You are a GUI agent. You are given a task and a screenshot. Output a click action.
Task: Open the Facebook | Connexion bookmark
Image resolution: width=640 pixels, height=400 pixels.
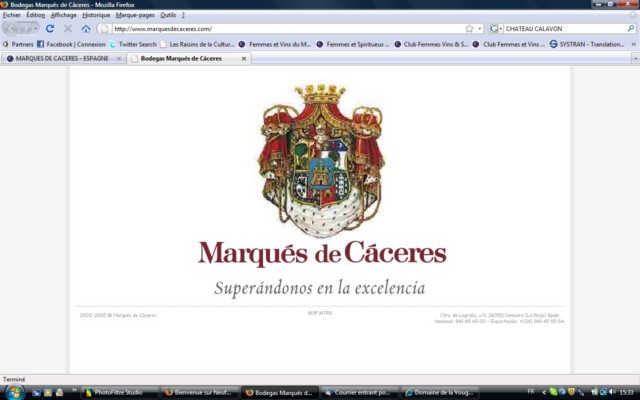coord(71,44)
